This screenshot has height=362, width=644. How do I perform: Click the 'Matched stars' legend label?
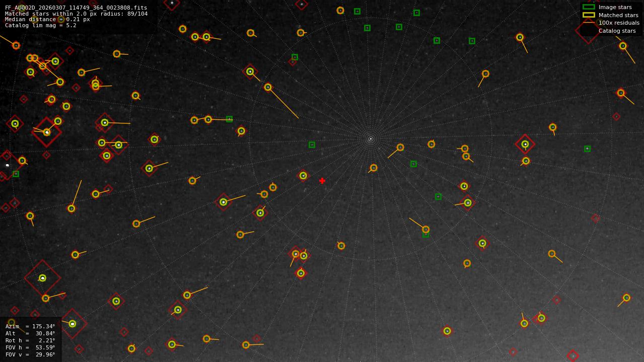pyautogui.click(x=618, y=15)
